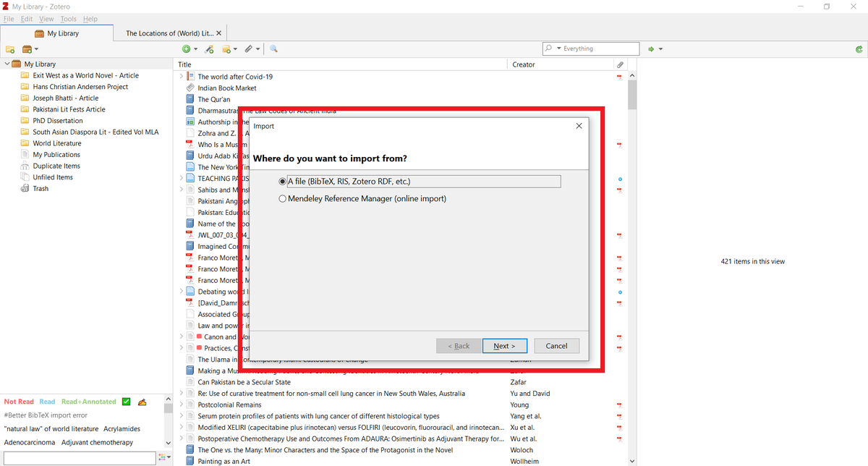
Task: Click the attachment paperclip column header
Action: 620,64
